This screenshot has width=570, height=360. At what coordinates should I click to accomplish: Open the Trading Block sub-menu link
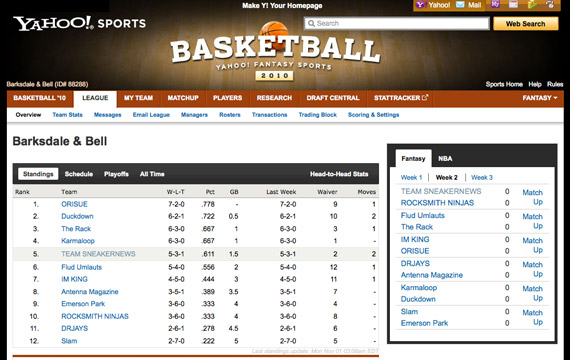(x=318, y=115)
